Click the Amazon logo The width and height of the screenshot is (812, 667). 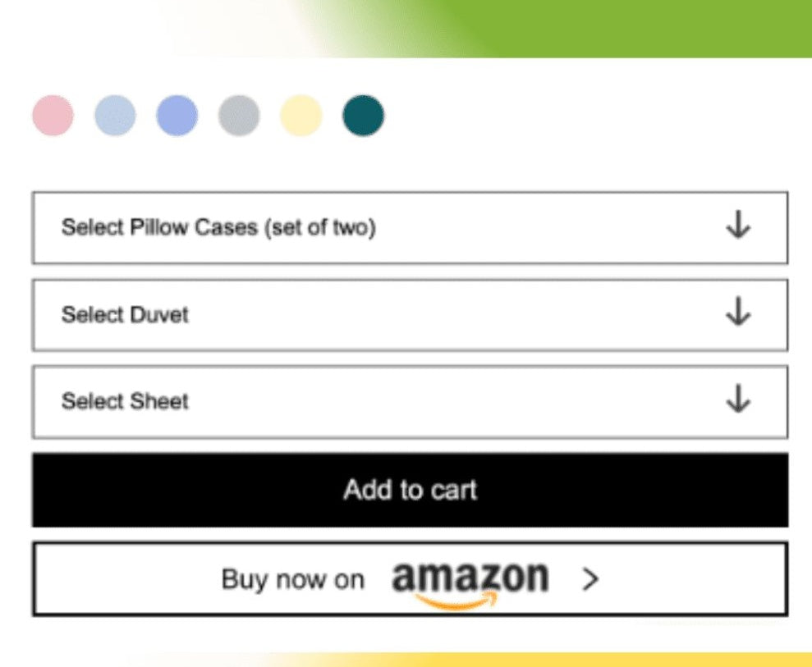tap(470, 581)
